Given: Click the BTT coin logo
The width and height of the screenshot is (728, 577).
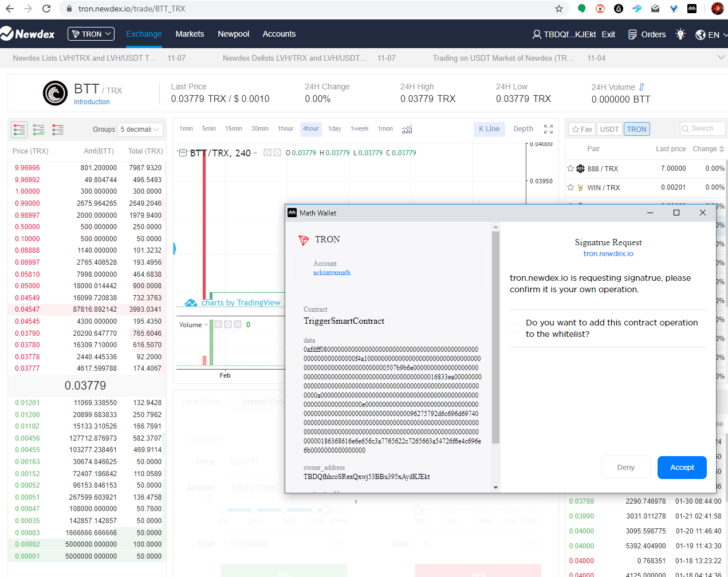Looking at the screenshot, I should point(56,93).
